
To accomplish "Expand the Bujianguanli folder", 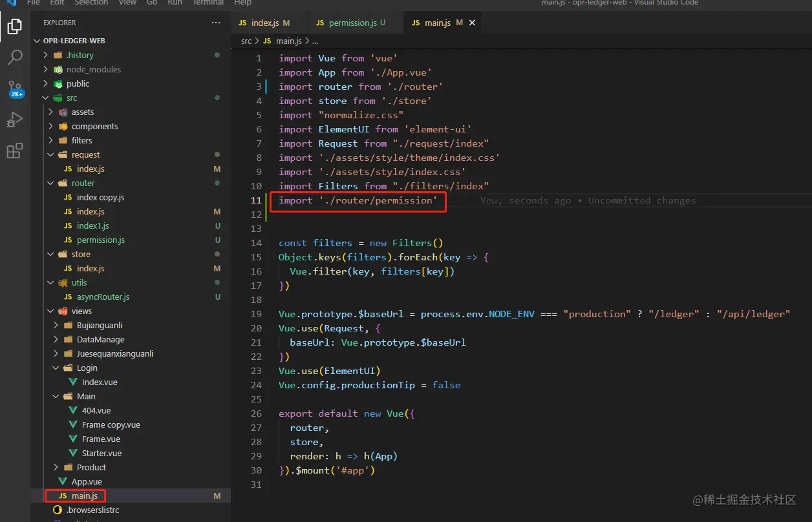I will point(99,325).
